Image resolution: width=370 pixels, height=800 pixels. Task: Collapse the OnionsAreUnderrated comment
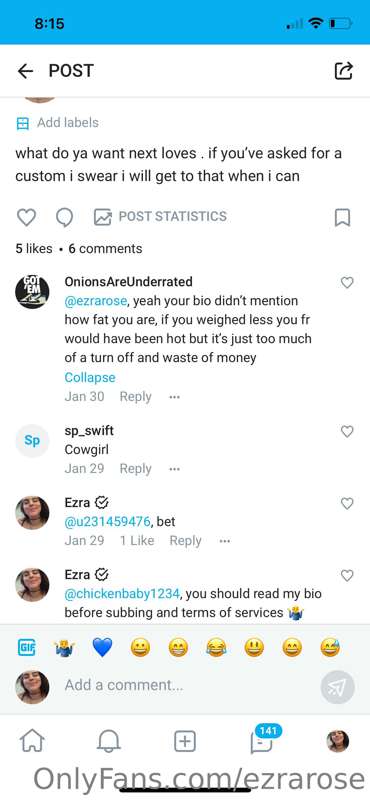pos(90,378)
